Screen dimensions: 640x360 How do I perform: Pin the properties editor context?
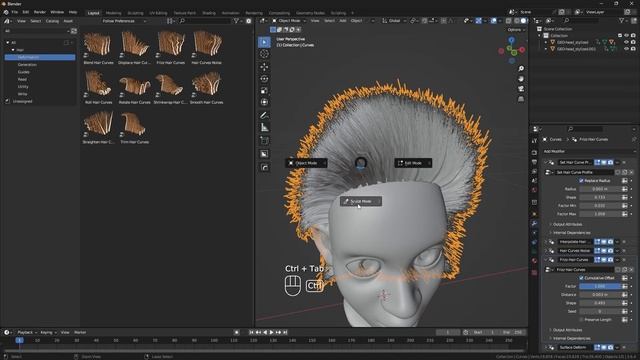(x=634, y=140)
